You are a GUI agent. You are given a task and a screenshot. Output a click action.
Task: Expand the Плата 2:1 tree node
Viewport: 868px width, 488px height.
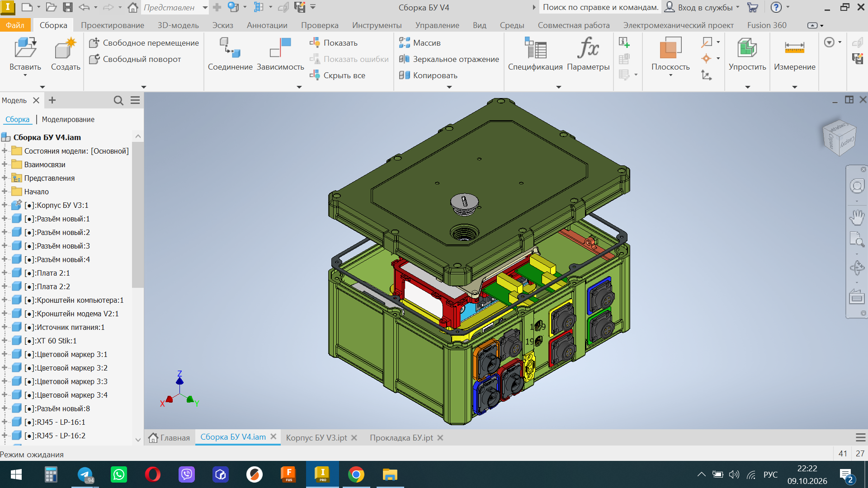5,273
